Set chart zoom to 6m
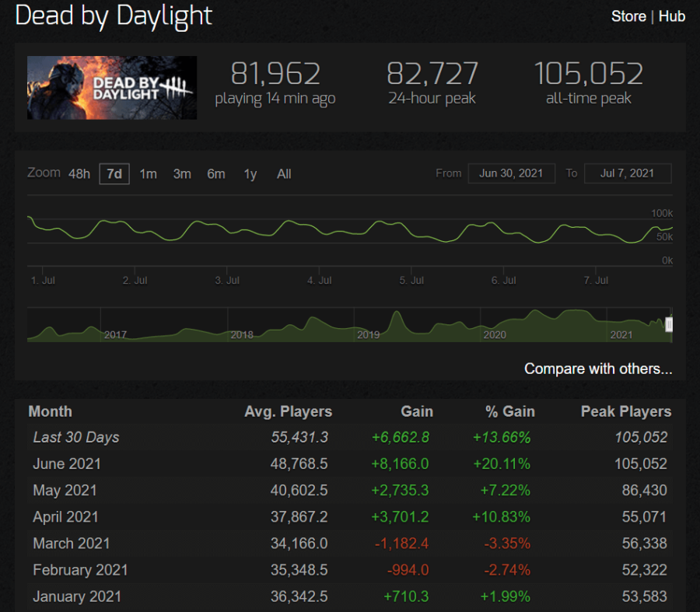Screen dimensions: 700x612 (216, 173)
